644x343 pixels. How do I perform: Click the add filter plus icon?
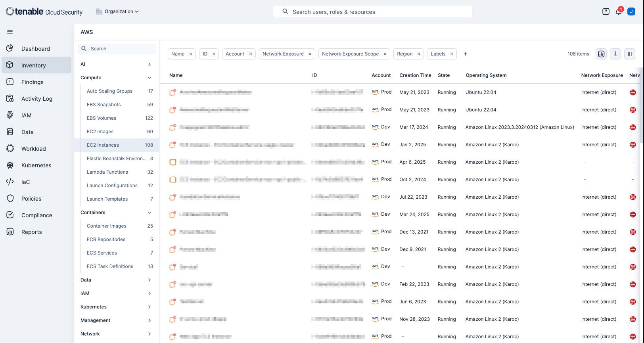click(466, 54)
